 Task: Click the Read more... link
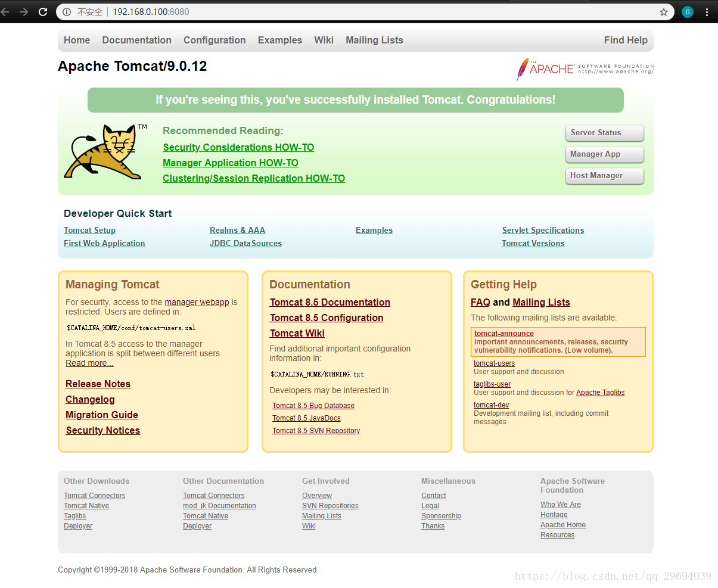[x=89, y=363]
